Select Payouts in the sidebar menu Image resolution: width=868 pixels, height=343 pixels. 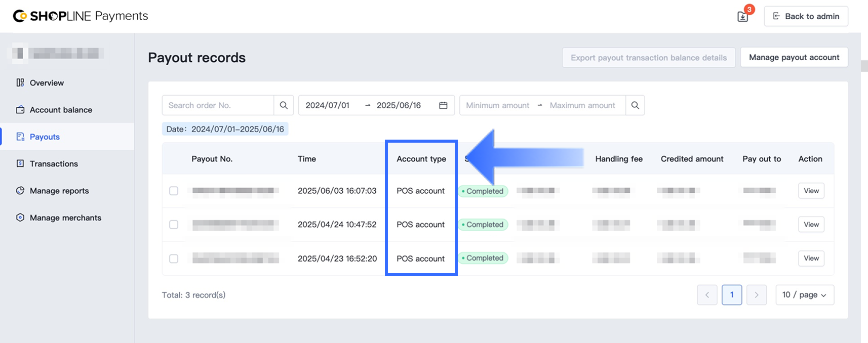[45, 137]
